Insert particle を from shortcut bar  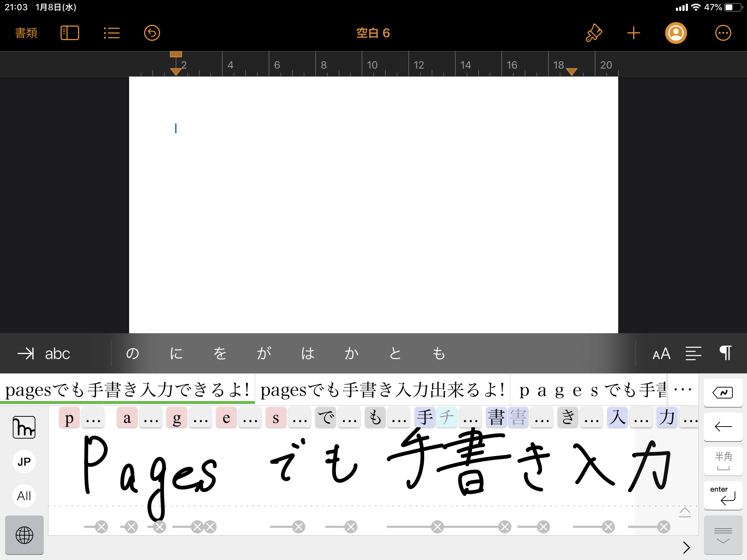[x=220, y=353]
